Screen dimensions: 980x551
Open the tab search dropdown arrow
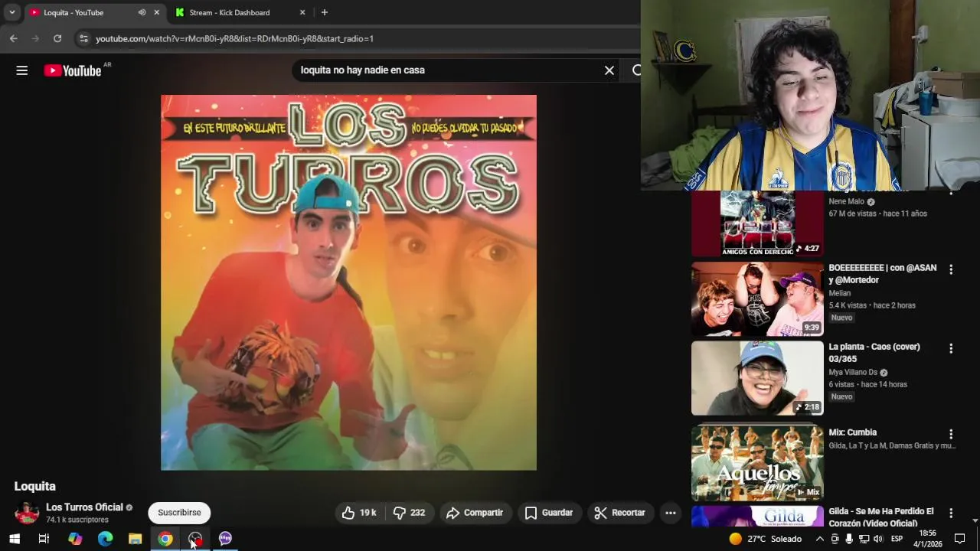11,12
